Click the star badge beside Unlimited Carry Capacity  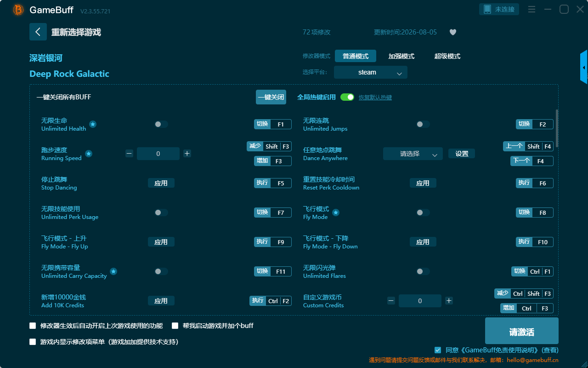coord(113,271)
